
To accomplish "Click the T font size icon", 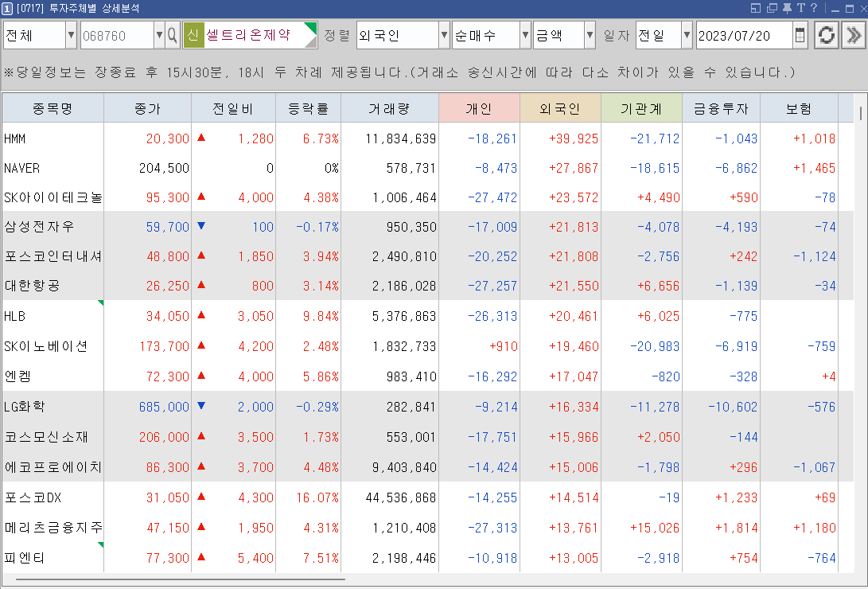I will (801, 8).
